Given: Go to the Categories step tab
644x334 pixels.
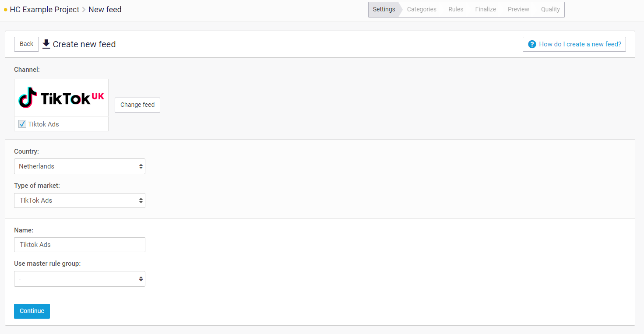Looking at the screenshot, I should point(422,9).
